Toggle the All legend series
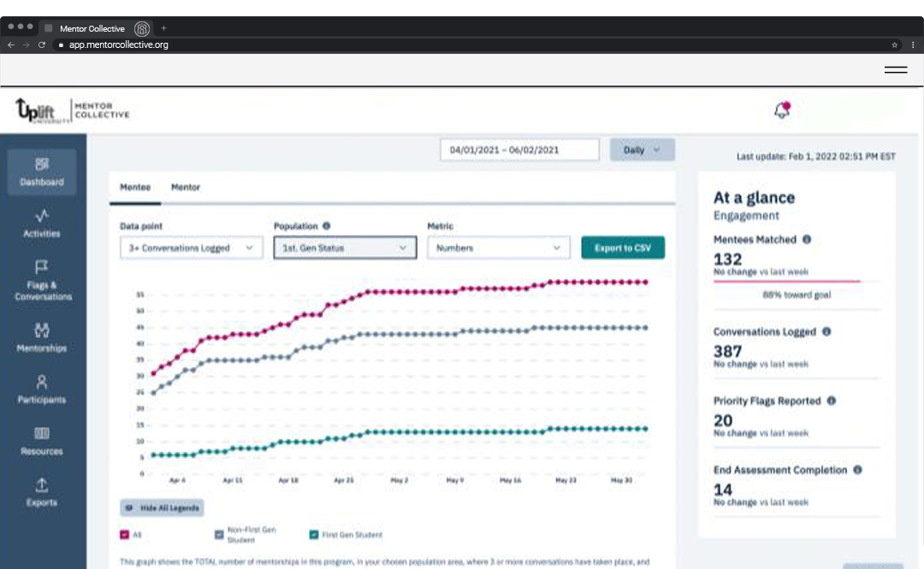The width and height of the screenshot is (924, 569). pos(129,534)
